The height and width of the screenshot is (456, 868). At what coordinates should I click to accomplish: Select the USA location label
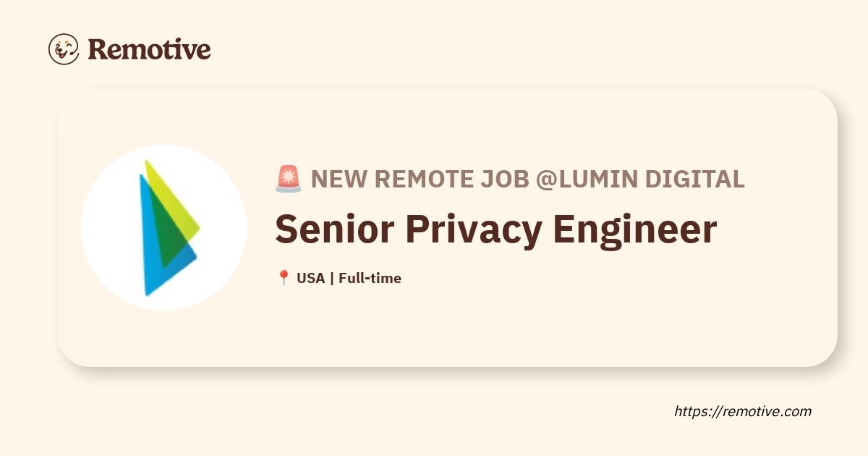[x=310, y=278]
